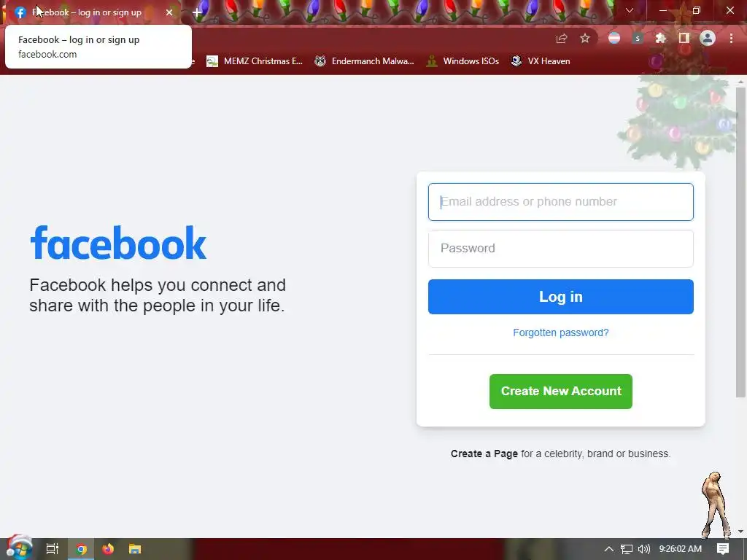
Task: Open Task View on the taskbar
Action: (x=53, y=549)
